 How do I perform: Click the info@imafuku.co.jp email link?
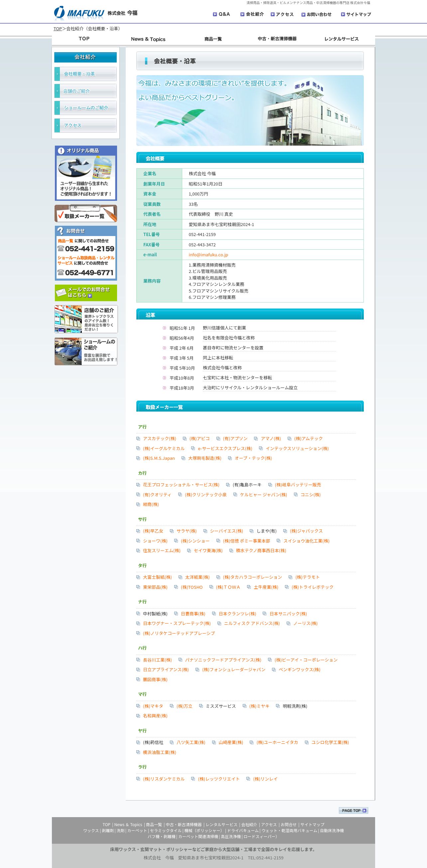pyautogui.click(x=208, y=255)
